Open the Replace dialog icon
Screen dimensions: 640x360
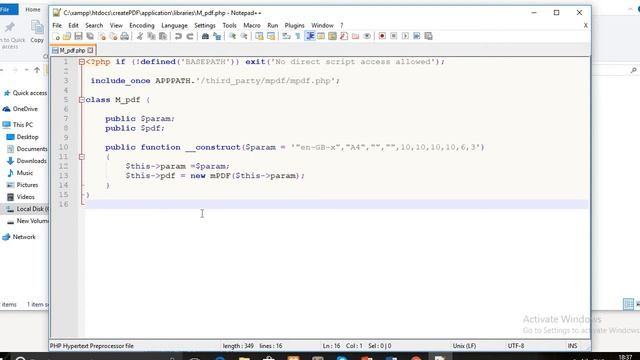[217, 36]
